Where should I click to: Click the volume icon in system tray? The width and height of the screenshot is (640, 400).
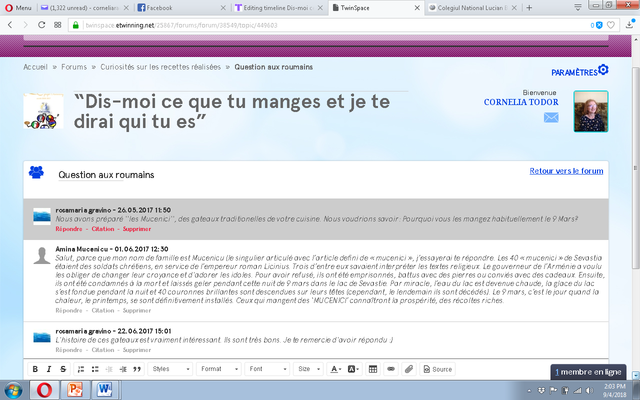click(x=589, y=390)
